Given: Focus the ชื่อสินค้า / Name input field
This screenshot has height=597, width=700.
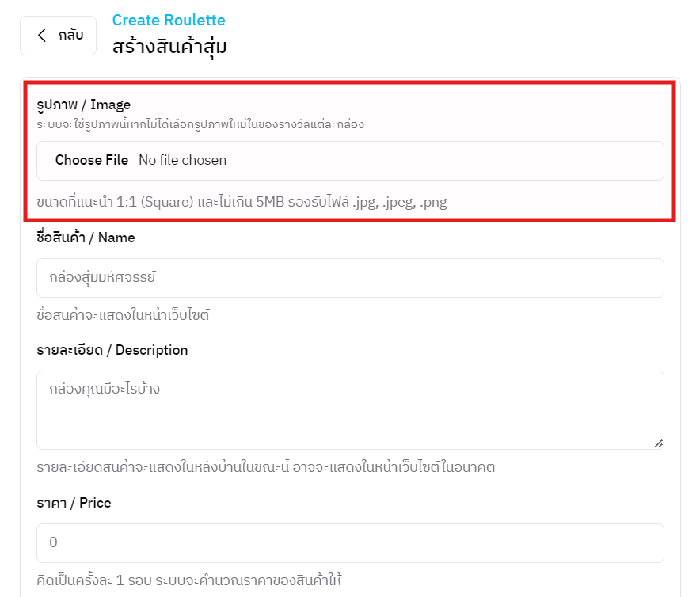Looking at the screenshot, I should point(350,278).
